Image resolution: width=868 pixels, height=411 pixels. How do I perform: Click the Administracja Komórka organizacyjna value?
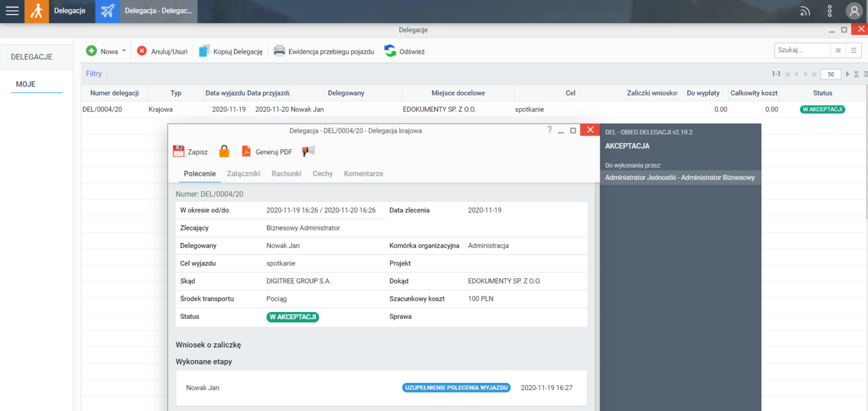(489, 246)
